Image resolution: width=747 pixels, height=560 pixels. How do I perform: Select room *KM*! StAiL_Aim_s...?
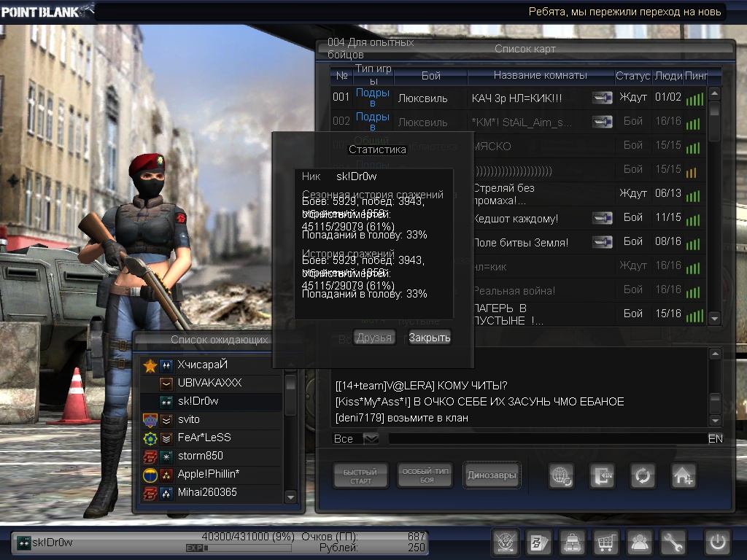tap(517, 122)
